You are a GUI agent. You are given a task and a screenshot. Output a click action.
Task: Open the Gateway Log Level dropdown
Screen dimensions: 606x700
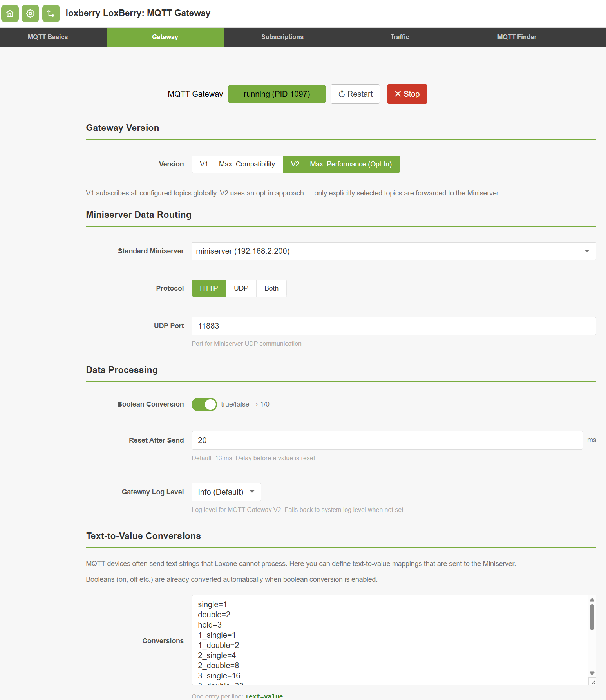[226, 492]
